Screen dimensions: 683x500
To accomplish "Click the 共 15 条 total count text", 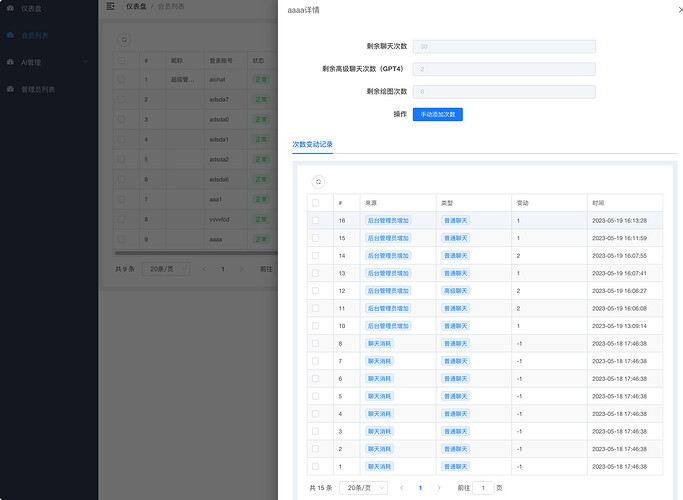I will (321, 488).
